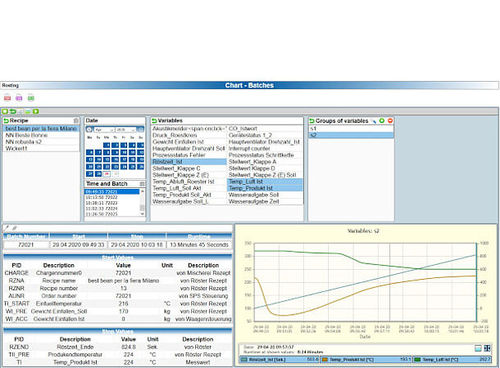
Task: Click the cursor split icon under chart
Action: pos(487,348)
